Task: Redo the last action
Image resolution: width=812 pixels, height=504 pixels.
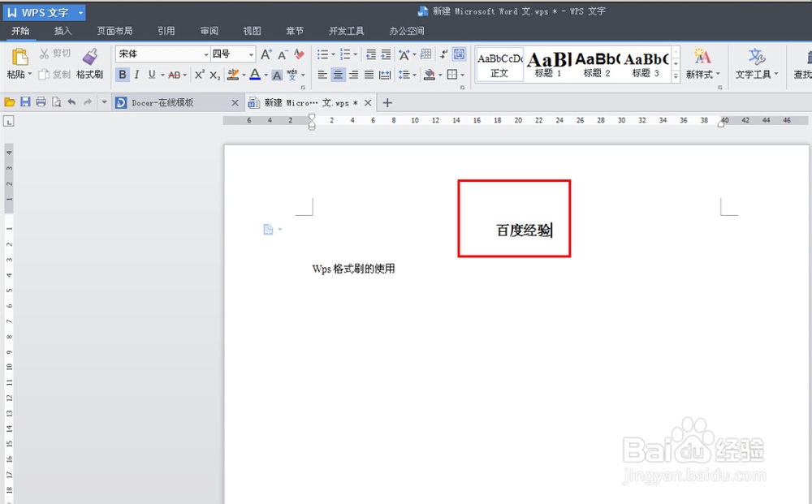Action: point(88,102)
